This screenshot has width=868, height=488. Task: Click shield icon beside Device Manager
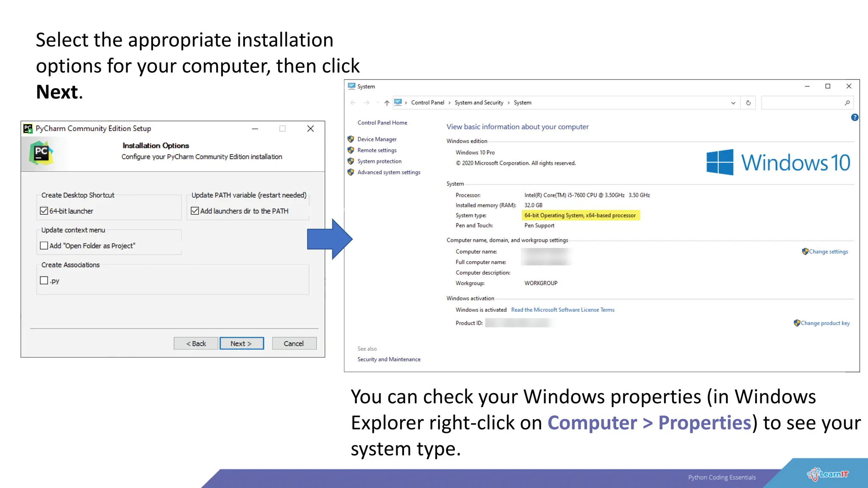point(351,139)
